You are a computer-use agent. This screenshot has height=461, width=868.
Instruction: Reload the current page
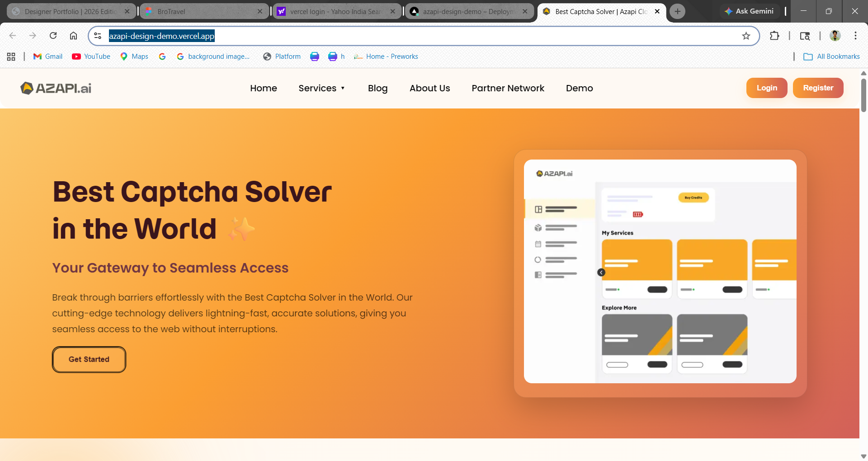pyautogui.click(x=53, y=36)
